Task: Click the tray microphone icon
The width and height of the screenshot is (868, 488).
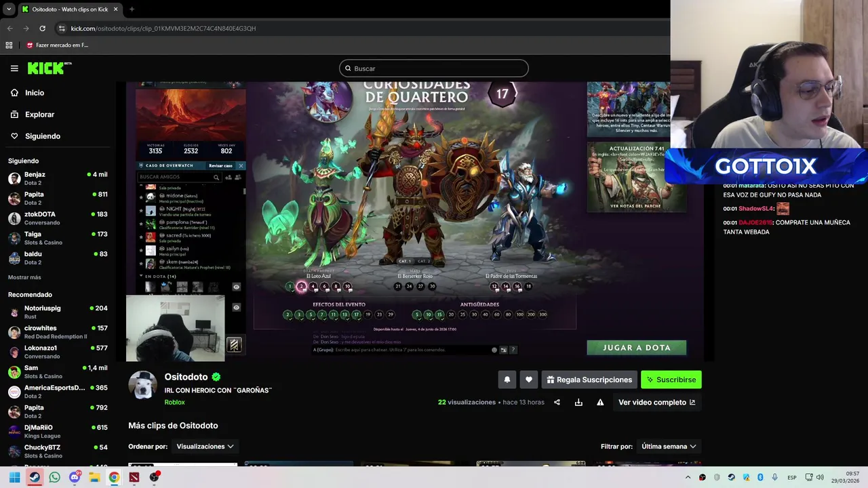Action: tap(774, 477)
